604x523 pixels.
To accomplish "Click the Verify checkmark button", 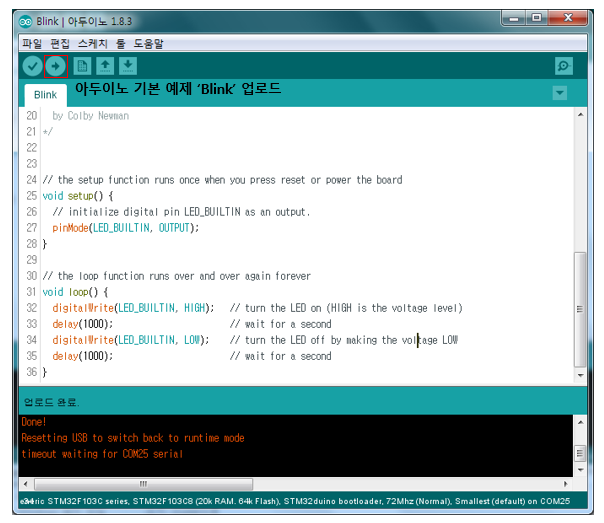I will tap(32, 66).
